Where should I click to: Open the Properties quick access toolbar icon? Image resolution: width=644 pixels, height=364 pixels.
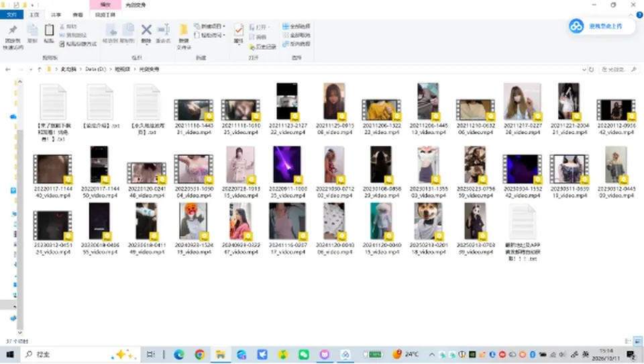(x=16, y=5)
